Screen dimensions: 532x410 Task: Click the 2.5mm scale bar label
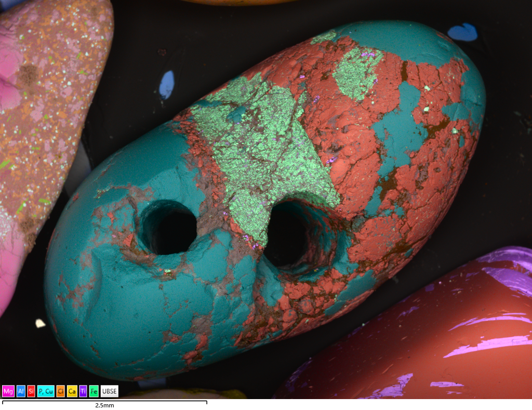pyautogui.click(x=104, y=405)
